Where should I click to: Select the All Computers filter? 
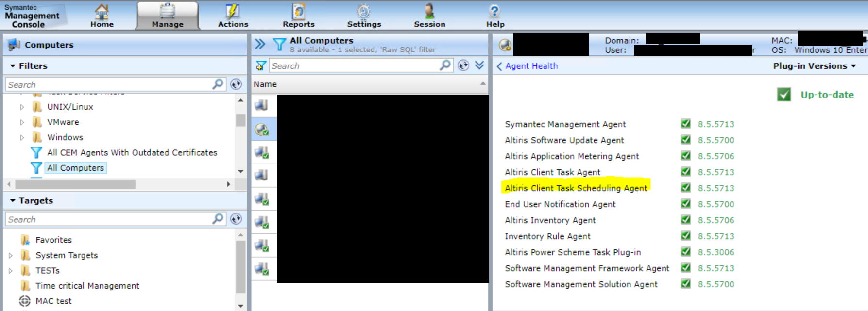(76, 168)
